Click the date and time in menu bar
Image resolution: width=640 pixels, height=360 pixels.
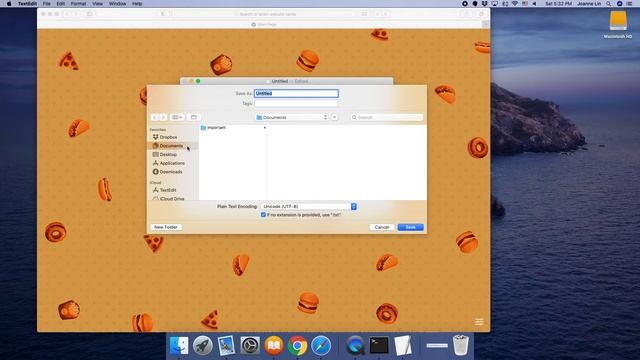coord(558,4)
